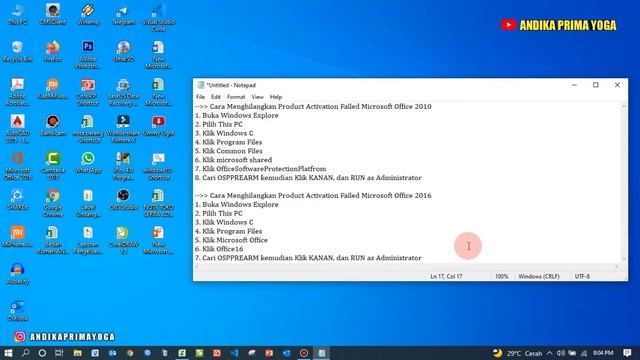Open Notepad View menu
640x360 pixels.
pos(257,97)
